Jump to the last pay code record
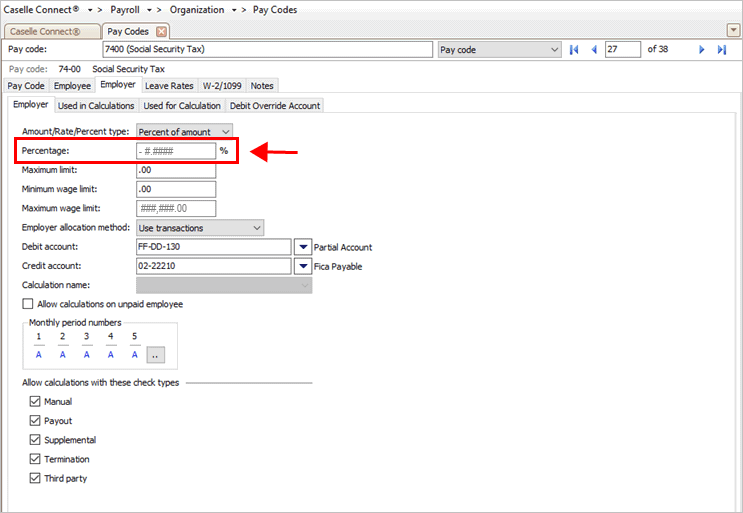 [x=722, y=50]
